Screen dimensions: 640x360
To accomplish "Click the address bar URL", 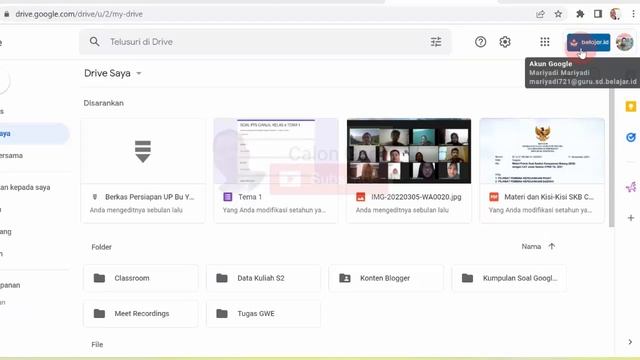I will [79, 14].
